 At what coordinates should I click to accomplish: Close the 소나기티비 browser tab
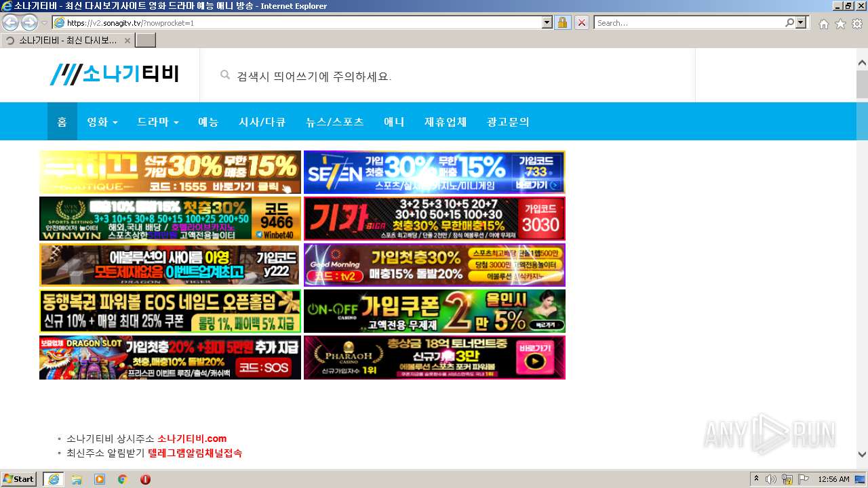127,40
